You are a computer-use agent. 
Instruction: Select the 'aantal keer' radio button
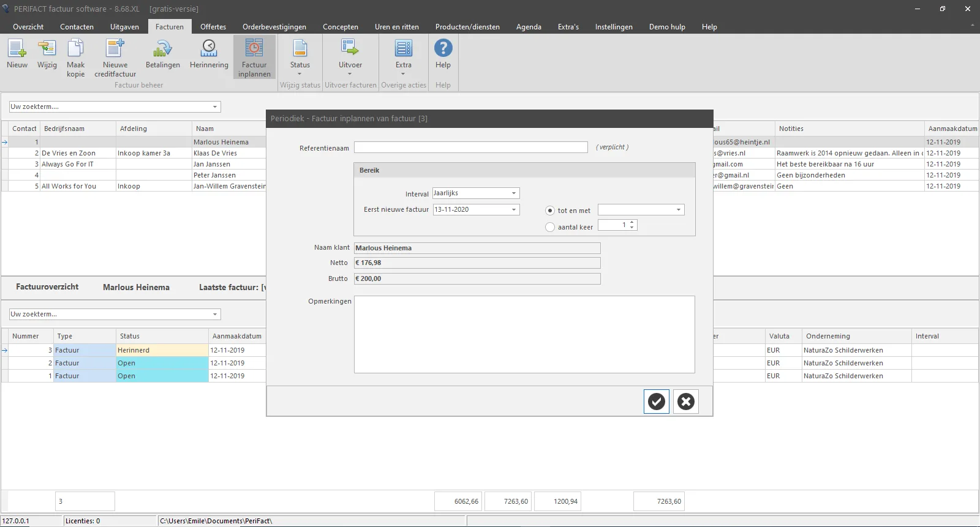point(550,227)
